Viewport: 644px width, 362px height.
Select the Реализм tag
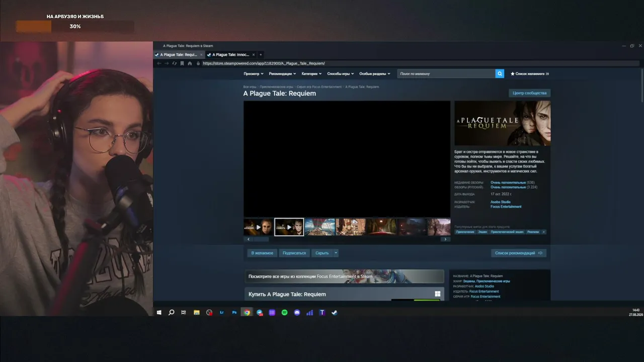click(533, 232)
